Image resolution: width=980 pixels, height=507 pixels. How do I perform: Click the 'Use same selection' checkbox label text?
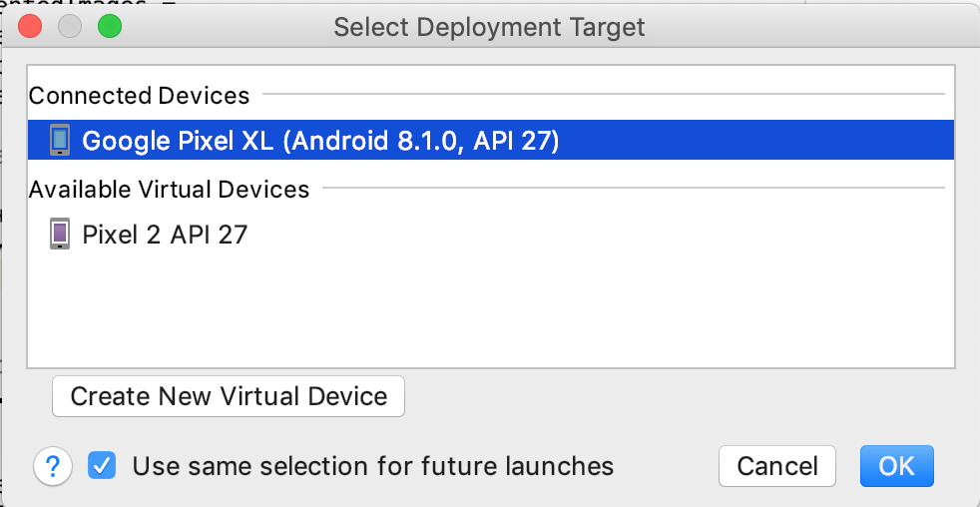tap(372, 466)
